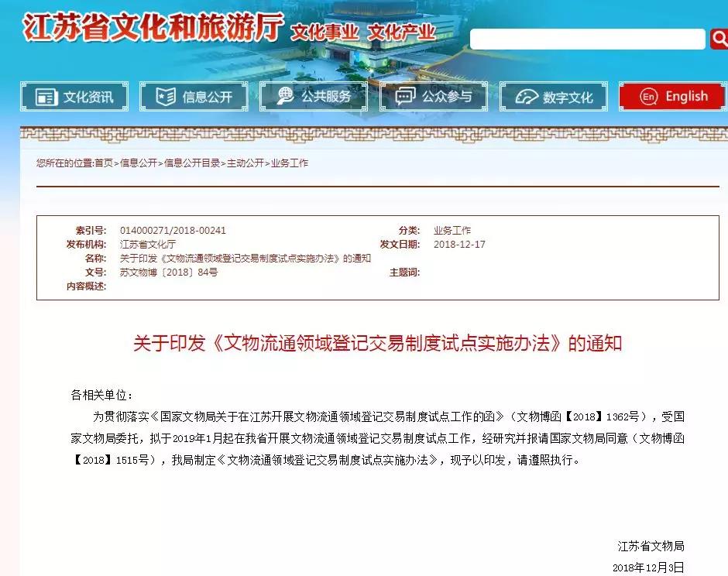Open the 文化资讯 navigation menu
The image size is (728, 576).
click(x=88, y=97)
